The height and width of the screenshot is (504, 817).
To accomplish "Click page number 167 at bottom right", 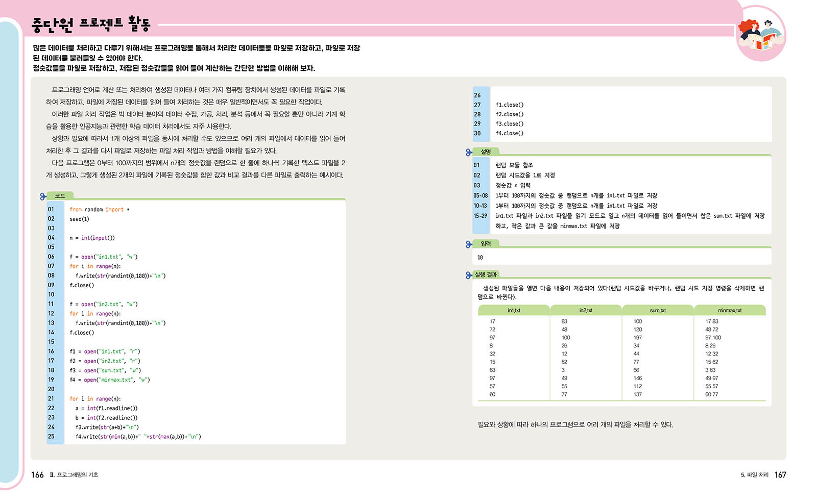I will [x=780, y=475].
